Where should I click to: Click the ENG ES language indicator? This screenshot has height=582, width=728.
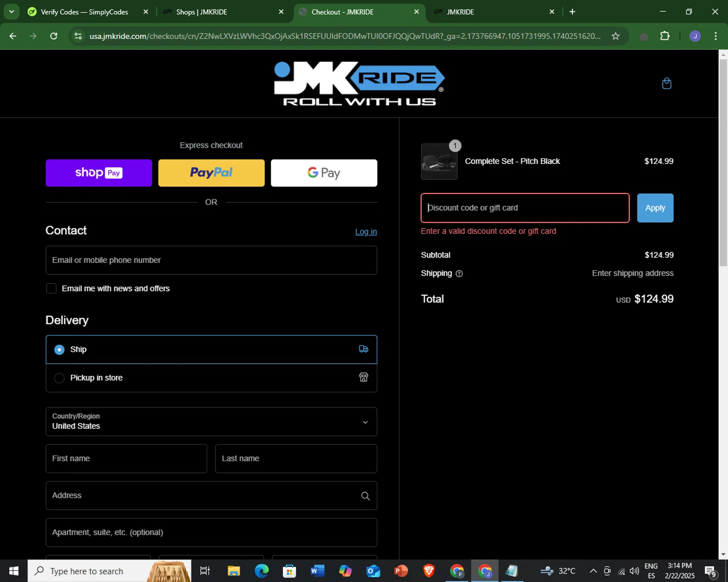point(651,571)
